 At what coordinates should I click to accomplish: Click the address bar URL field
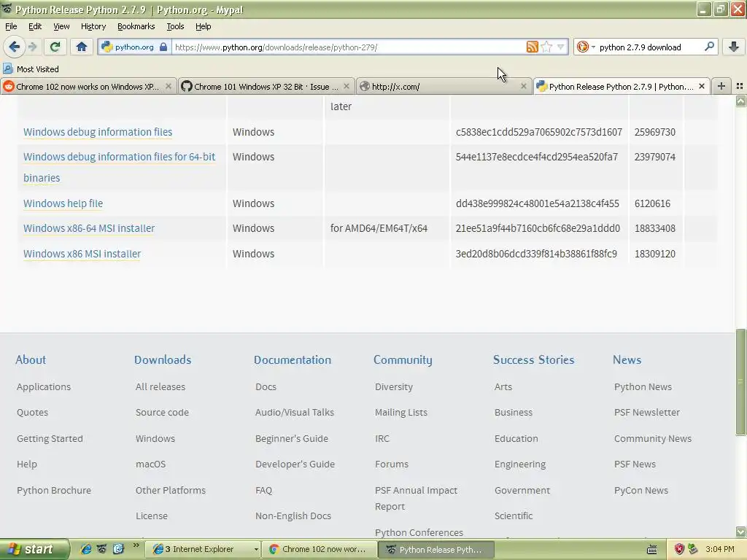[348, 47]
